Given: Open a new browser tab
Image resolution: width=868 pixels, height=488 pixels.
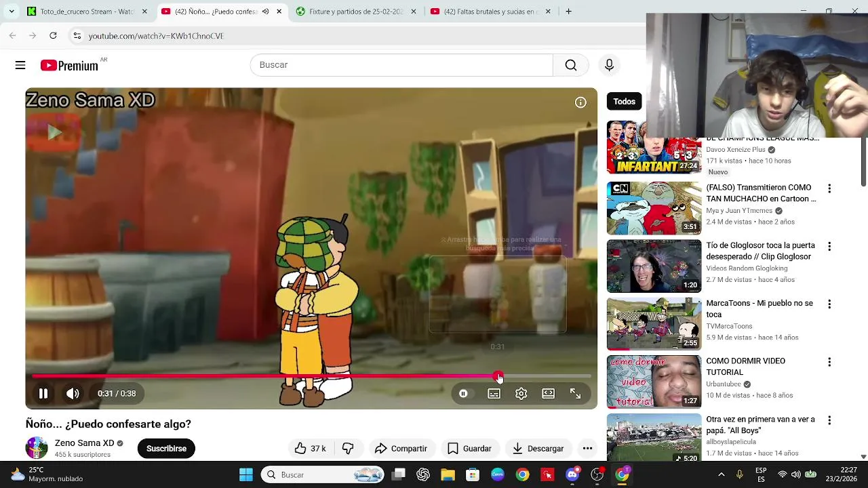Looking at the screenshot, I should pyautogui.click(x=568, y=12).
